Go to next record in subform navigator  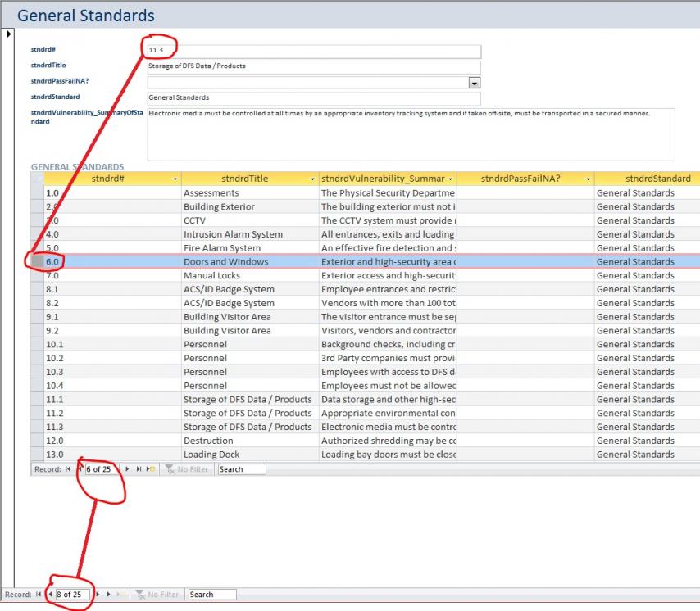pos(127,469)
